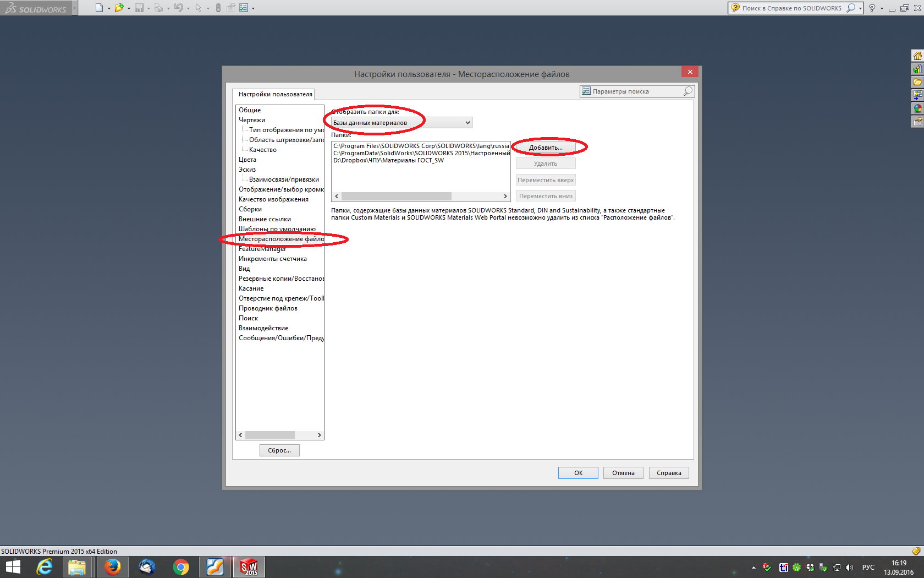Click the Rebuild traffic light icon

[218, 8]
